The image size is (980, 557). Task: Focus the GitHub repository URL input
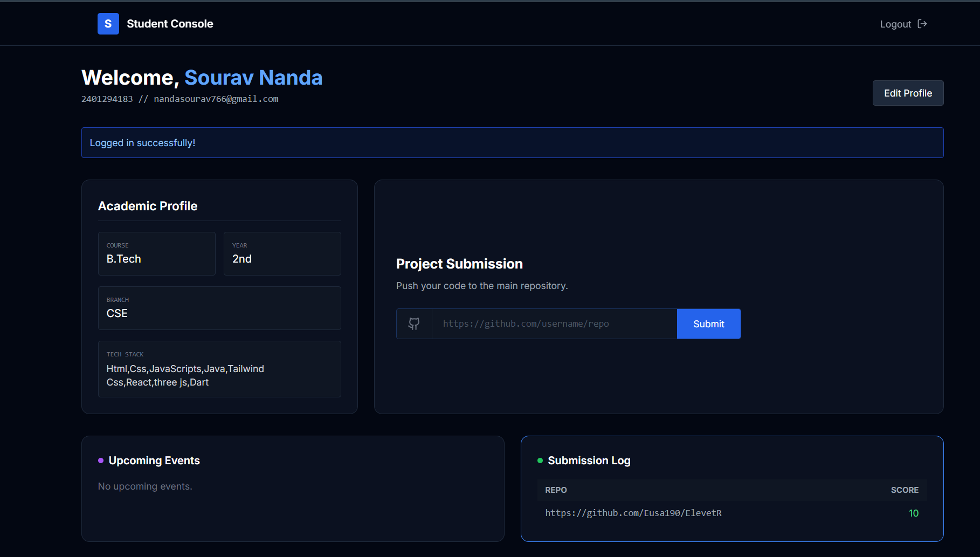point(554,324)
